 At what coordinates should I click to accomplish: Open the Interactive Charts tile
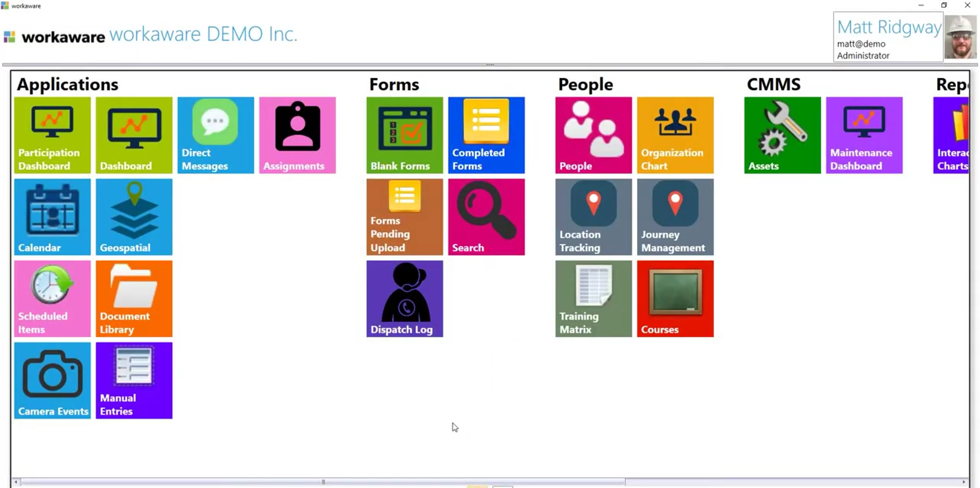(951, 135)
